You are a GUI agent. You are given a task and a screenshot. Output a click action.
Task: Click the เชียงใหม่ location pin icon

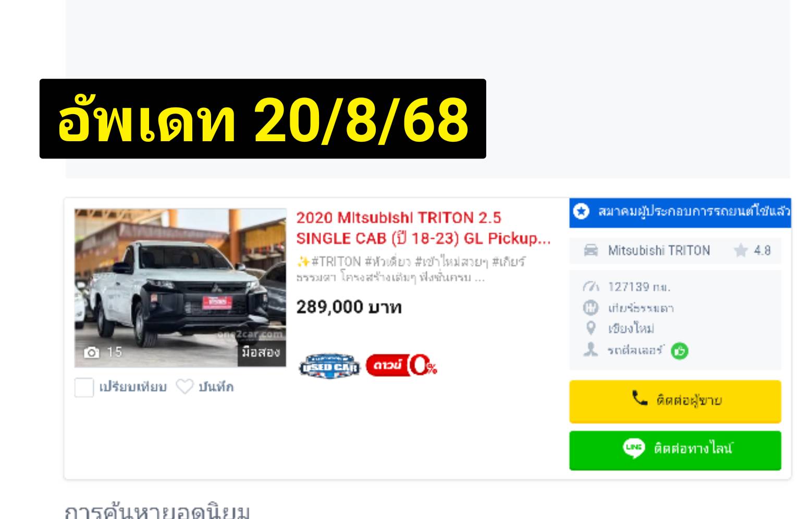(590, 328)
